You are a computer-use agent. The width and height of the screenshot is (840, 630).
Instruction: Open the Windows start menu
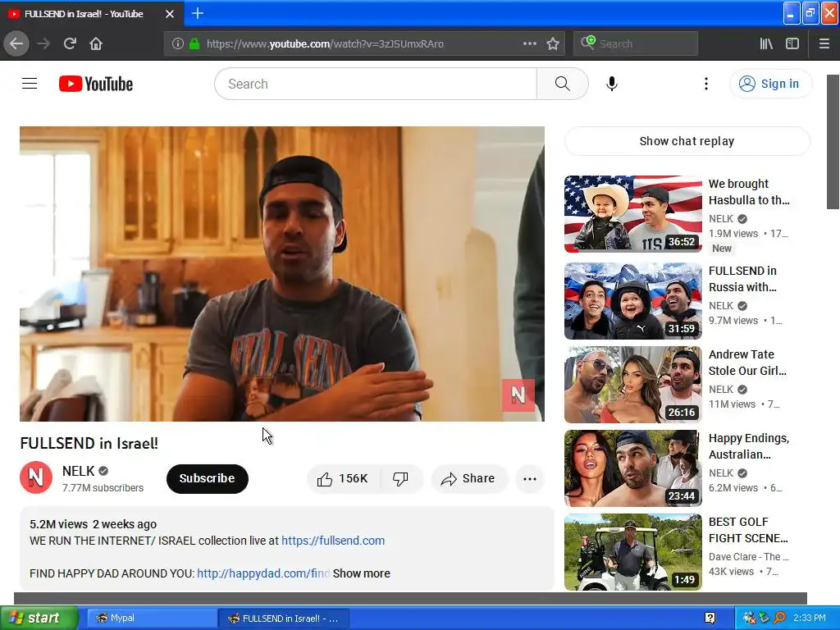39,618
